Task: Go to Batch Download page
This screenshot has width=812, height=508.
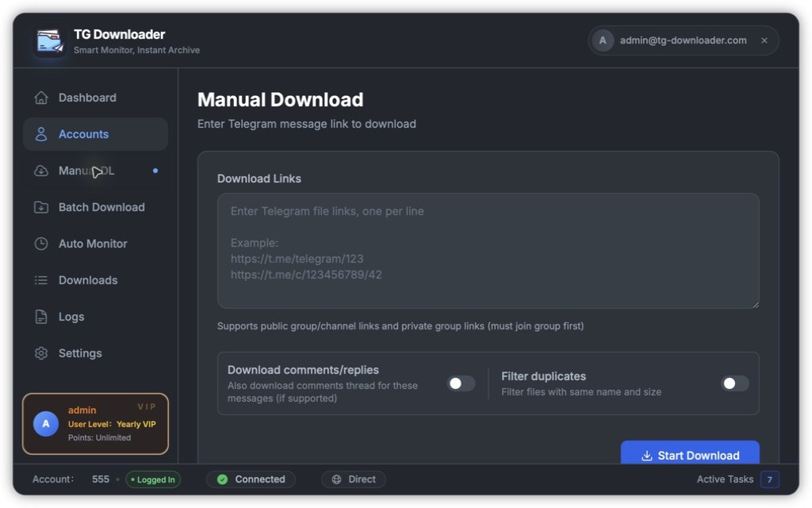Action: [95, 207]
